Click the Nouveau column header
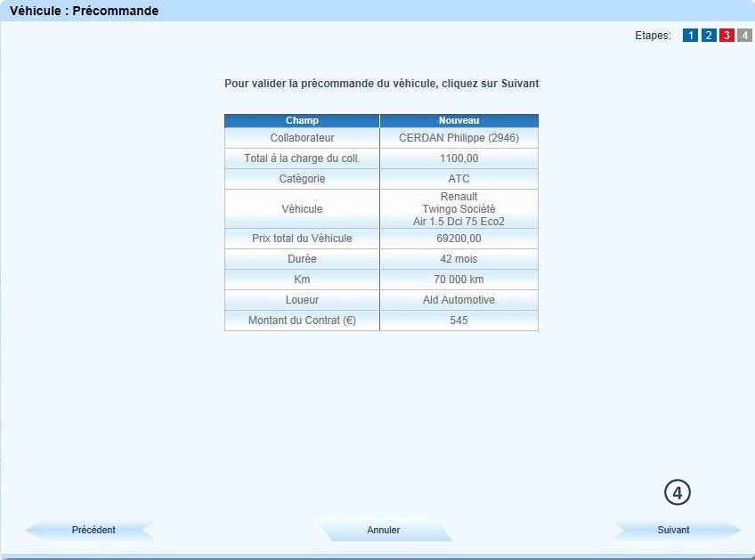Image resolution: width=755 pixels, height=560 pixels. point(459,120)
